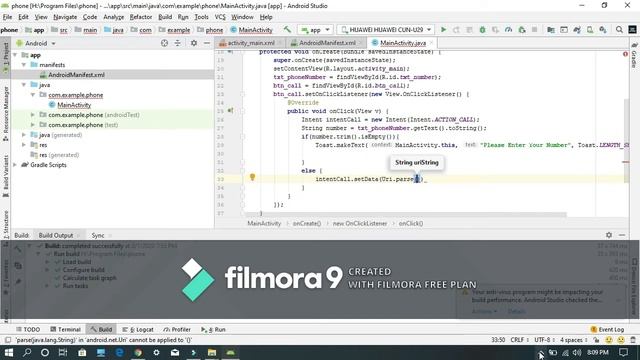Open the volume control in system tray
This screenshot has height=360, width=640.
point(577,352)
